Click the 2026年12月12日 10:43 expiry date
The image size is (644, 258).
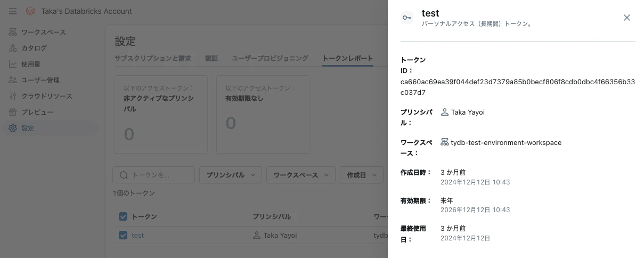click(x=475, y=210)
